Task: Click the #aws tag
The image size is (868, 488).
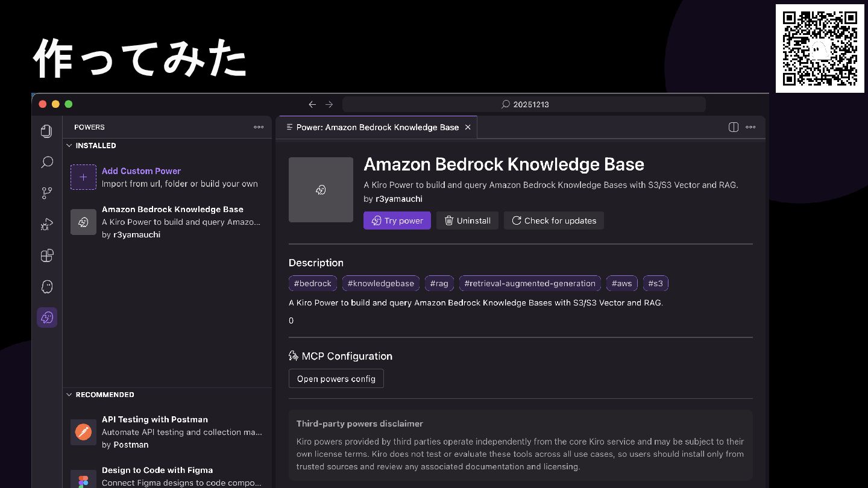Action: [x=622, y=283]
